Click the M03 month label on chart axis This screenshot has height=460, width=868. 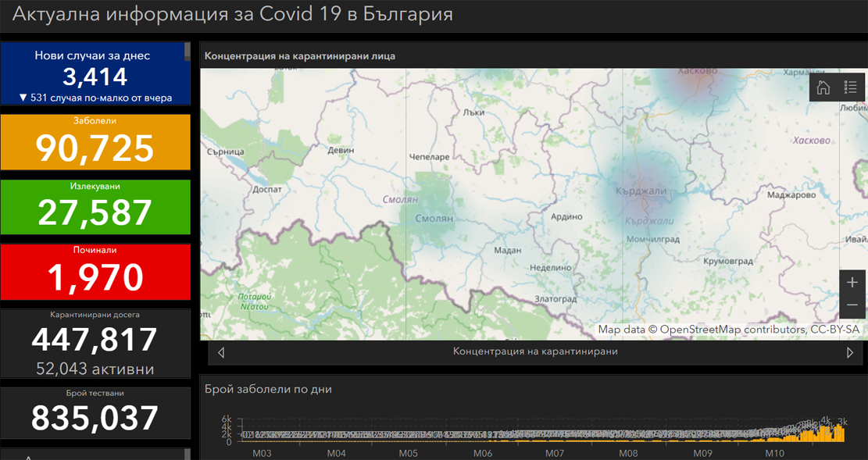261,453
